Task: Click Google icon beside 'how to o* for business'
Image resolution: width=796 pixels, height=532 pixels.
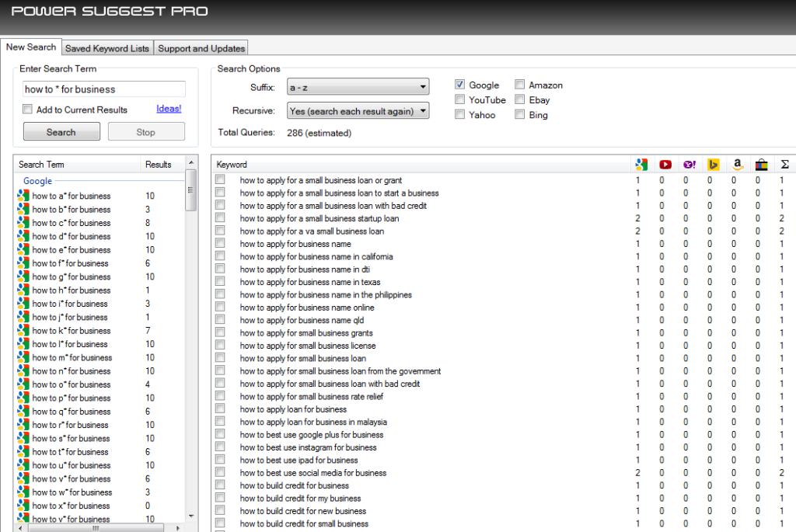Action: pyautogui.click(x=23, y=384)
